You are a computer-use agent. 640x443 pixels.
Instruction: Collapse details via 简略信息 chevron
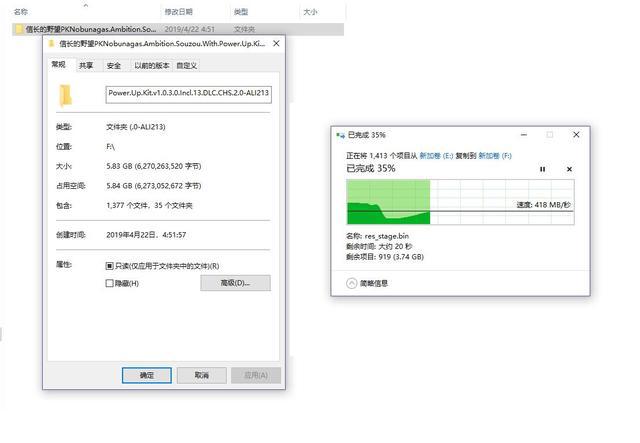pos(351,283)
